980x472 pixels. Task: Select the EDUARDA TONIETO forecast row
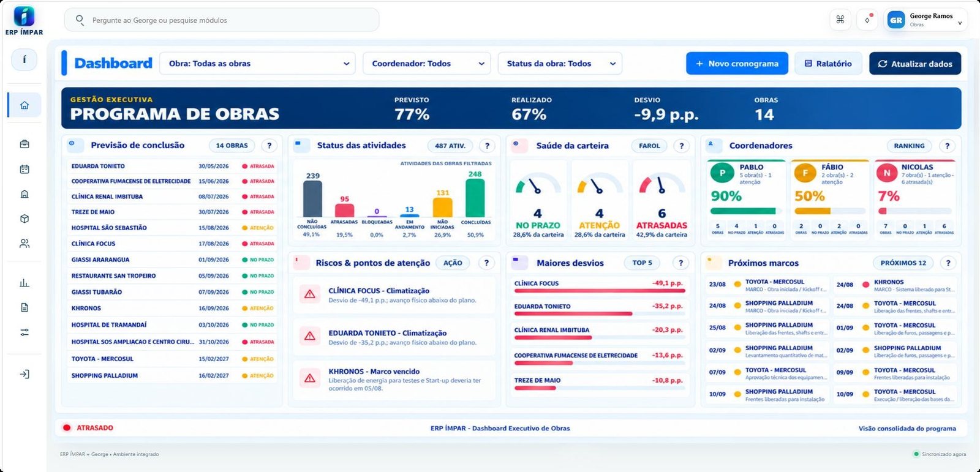point(172,166)
